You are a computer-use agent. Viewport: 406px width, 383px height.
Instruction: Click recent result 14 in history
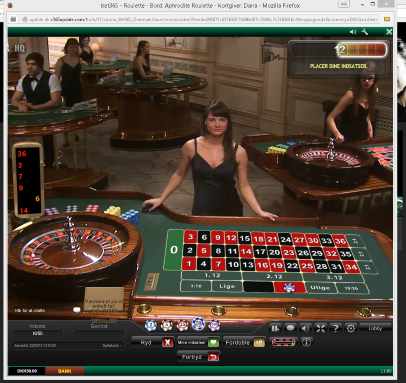(x=23, y=211)
